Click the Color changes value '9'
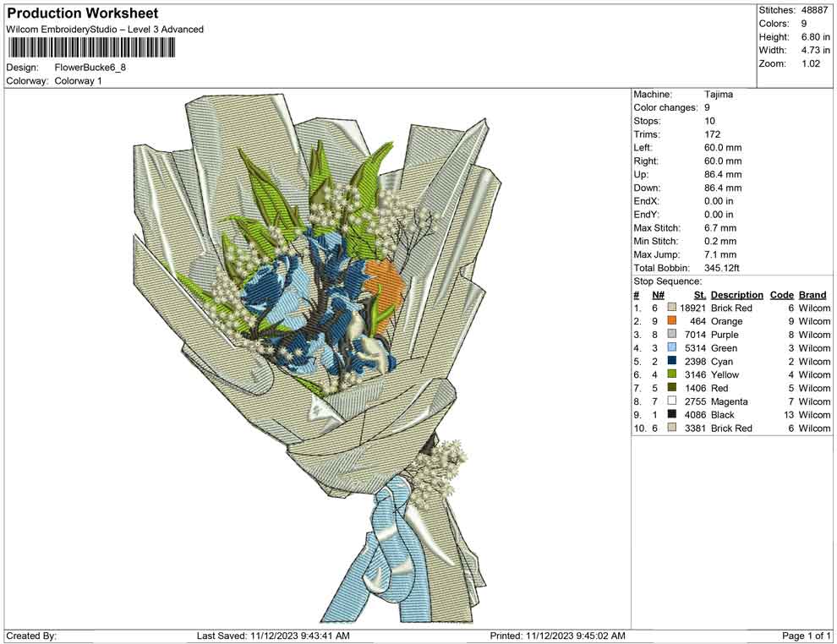837x644 pixels. pyautogui.click(x=707, y=108)
